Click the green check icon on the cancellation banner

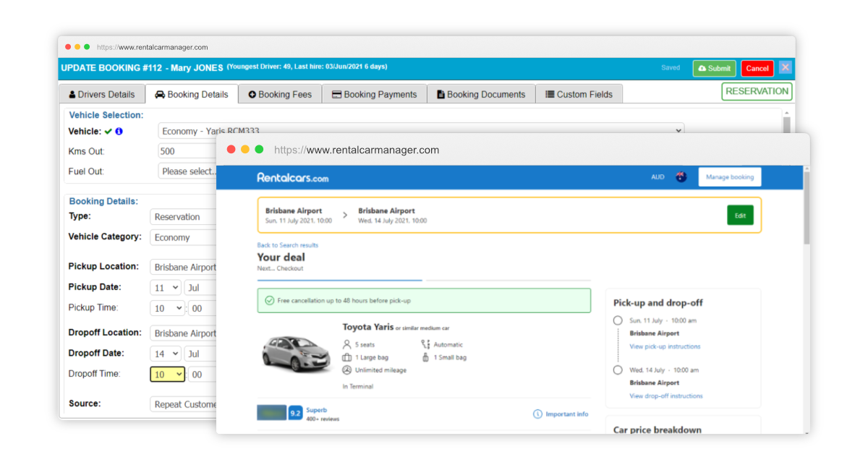coord(268,300)
